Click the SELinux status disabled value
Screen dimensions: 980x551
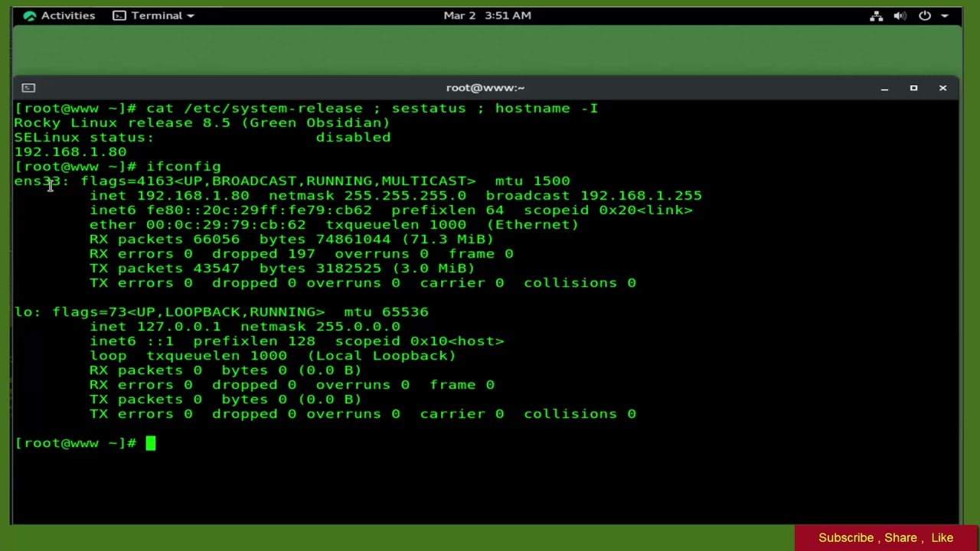tap(353, 137)
